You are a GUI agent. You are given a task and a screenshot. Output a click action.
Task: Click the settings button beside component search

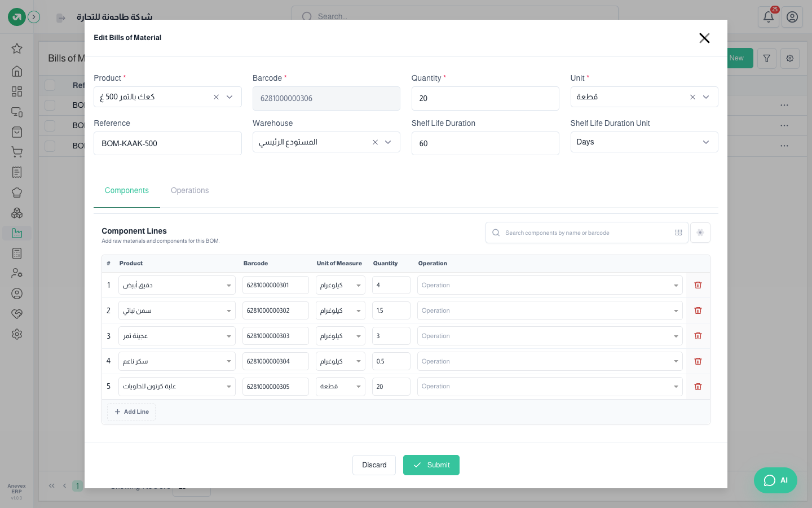(700, 233)
